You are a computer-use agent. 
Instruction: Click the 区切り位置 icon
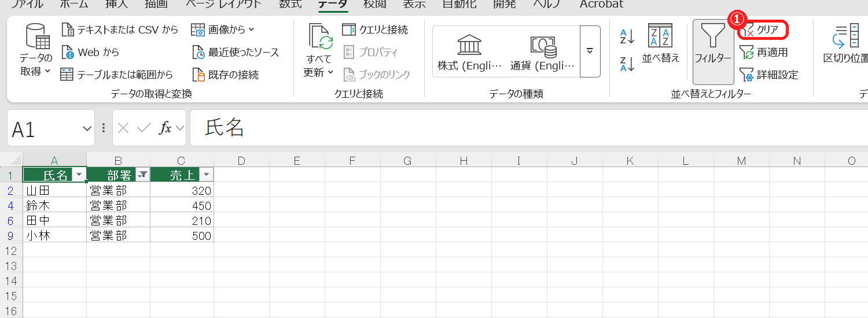pos(845,36)
